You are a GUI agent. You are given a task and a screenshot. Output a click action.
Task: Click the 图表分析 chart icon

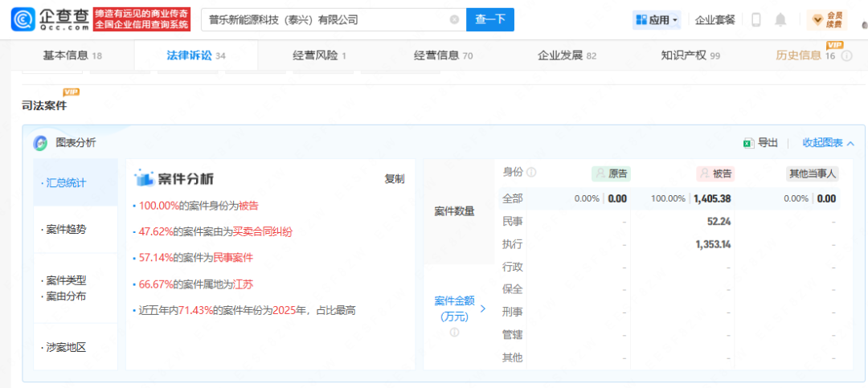tap(40, 143)
